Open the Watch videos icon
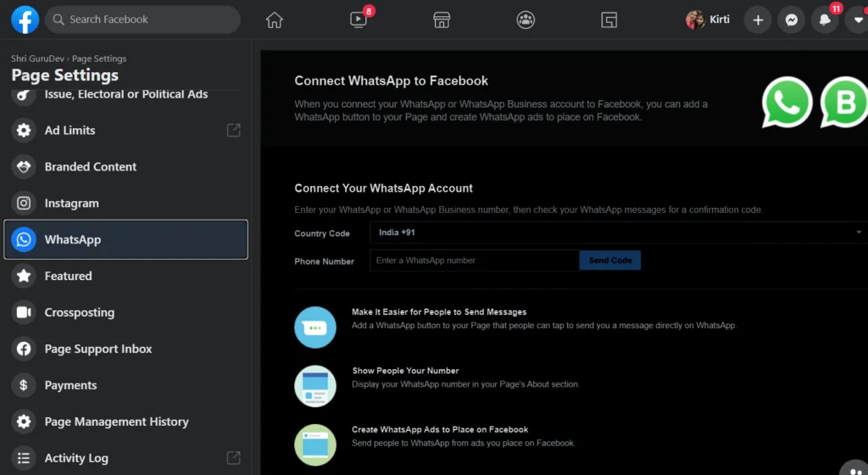The width and height of the screenshot is (868, 475). tap(358, 20)
